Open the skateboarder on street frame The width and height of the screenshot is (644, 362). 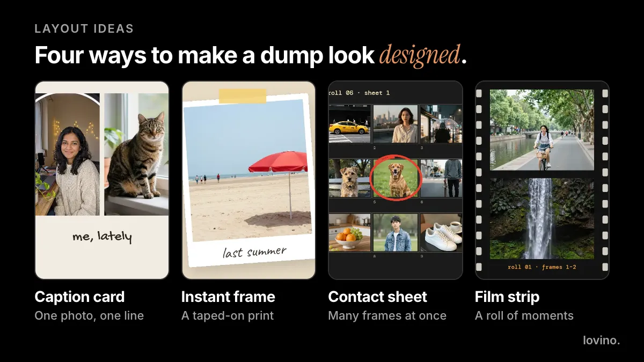tap(441, 179)
